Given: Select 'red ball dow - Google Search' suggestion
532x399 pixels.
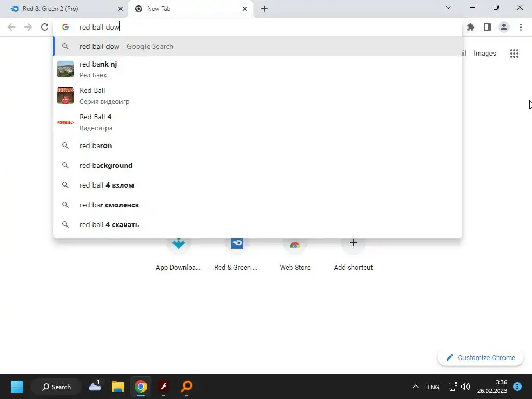Looking at the screenshot, I should click(258, 46).
